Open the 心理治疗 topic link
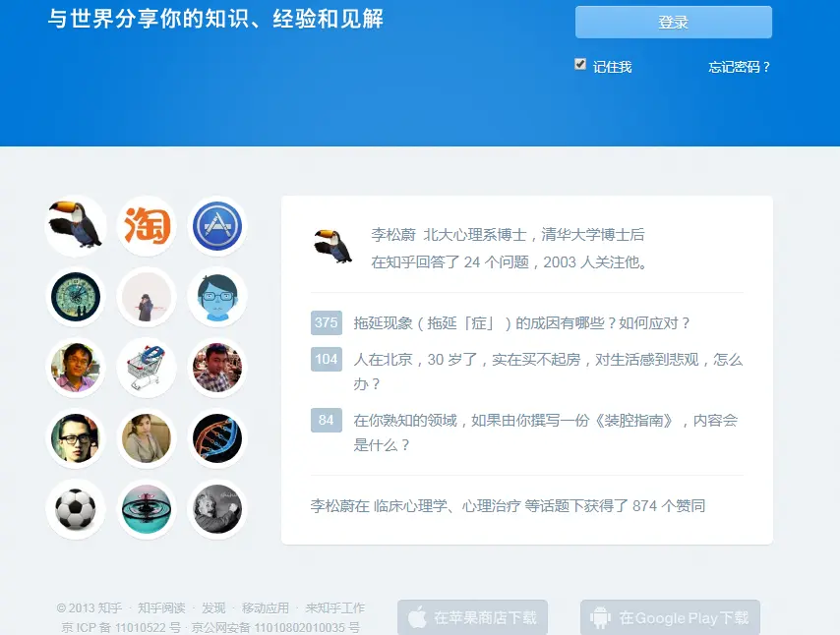The width and height of the screenshot is (840, 635). pos(491,506)
